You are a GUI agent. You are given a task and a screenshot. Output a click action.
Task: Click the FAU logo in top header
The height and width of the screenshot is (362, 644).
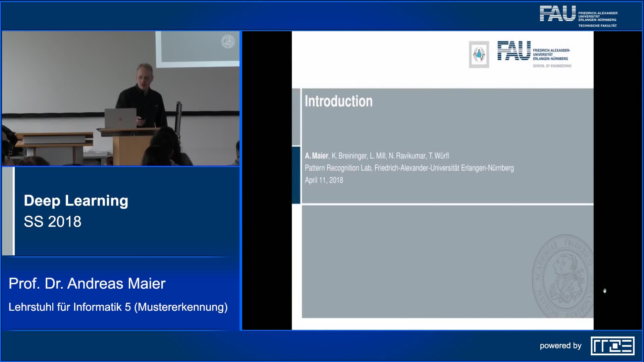[557, 14]
